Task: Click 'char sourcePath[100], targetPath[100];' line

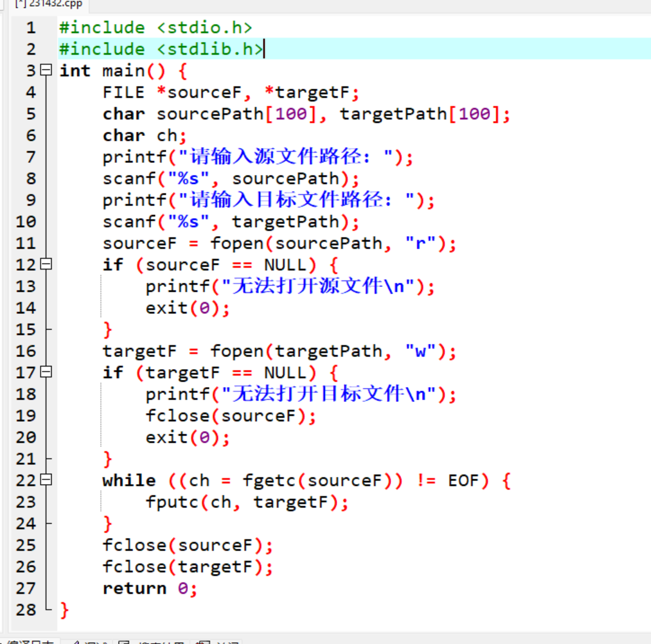Action: [306, 114]
